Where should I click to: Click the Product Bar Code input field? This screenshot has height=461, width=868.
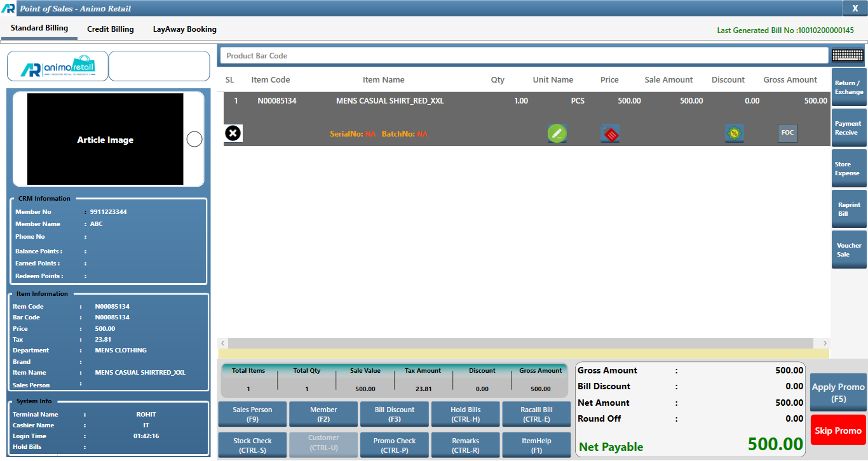coord(524,56)
